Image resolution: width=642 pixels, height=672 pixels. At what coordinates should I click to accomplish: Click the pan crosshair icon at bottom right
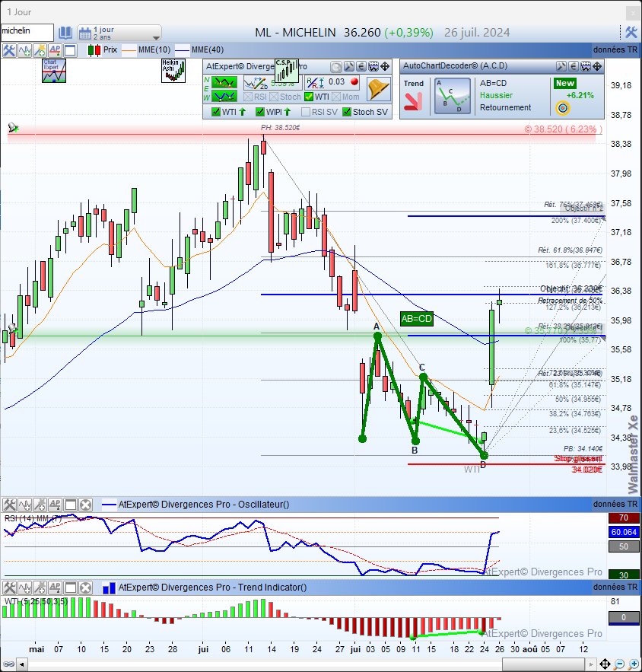[605, 664]
